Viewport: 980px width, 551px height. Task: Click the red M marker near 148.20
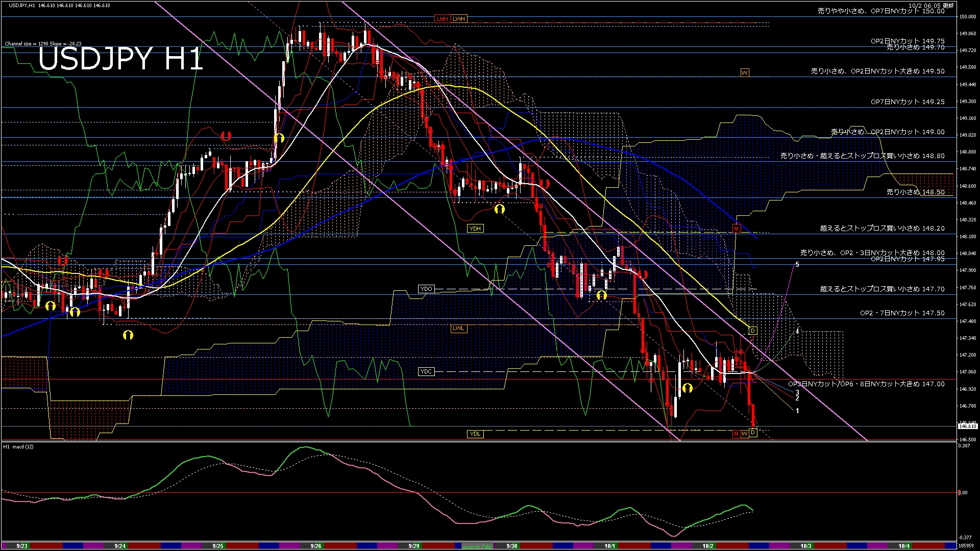tap(736, 229)
